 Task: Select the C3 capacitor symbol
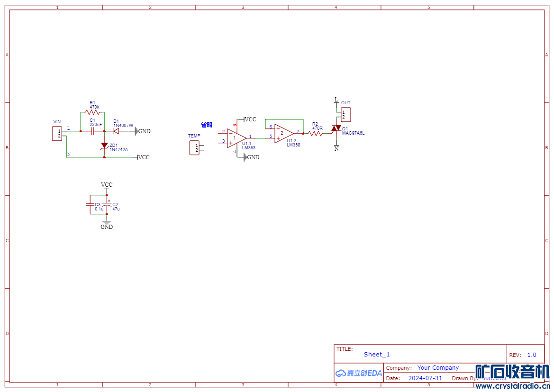click(x=90, y=205)
